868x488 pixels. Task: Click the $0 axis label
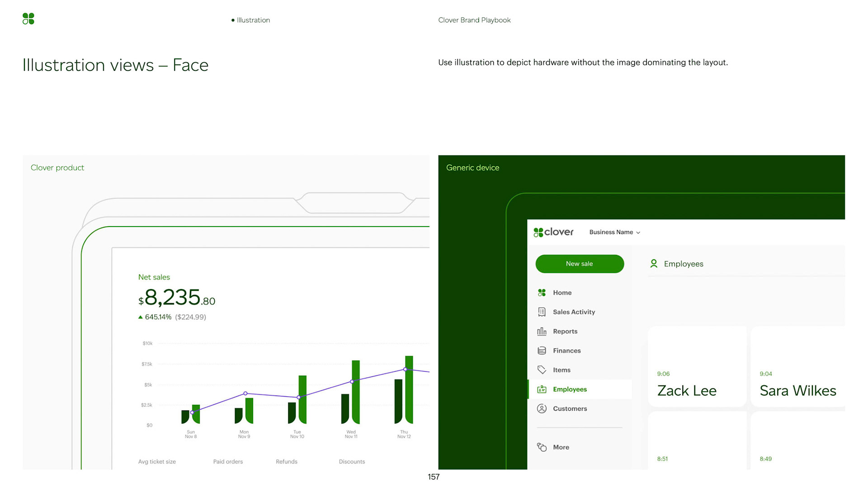(x=150, y=425)
